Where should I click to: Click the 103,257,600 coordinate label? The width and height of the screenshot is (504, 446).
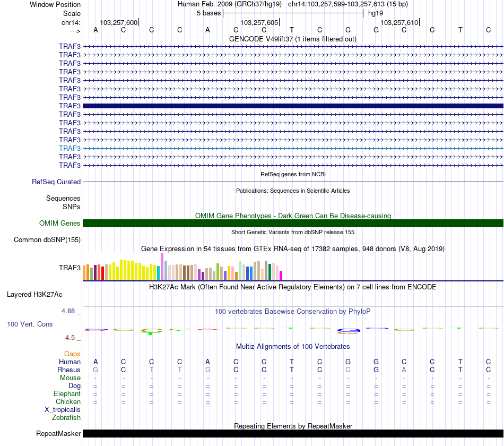pyautogui.click(x=119, y=22)
